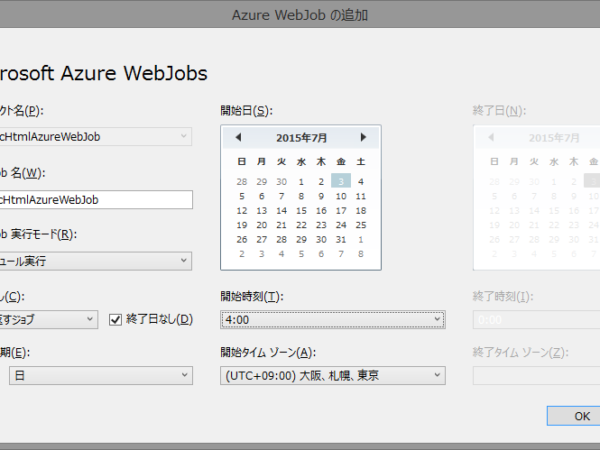Select July 13 in start date calendar
This screenshot has height=450, width=600.
[261, 211]
